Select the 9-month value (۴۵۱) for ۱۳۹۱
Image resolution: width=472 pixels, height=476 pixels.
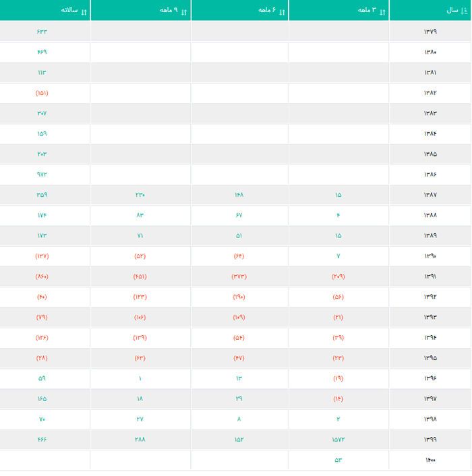click(x=140, y=276)
